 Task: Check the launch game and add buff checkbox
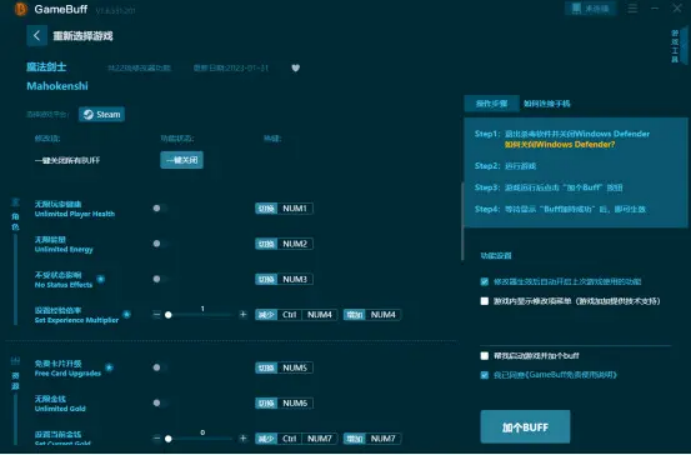485,356
